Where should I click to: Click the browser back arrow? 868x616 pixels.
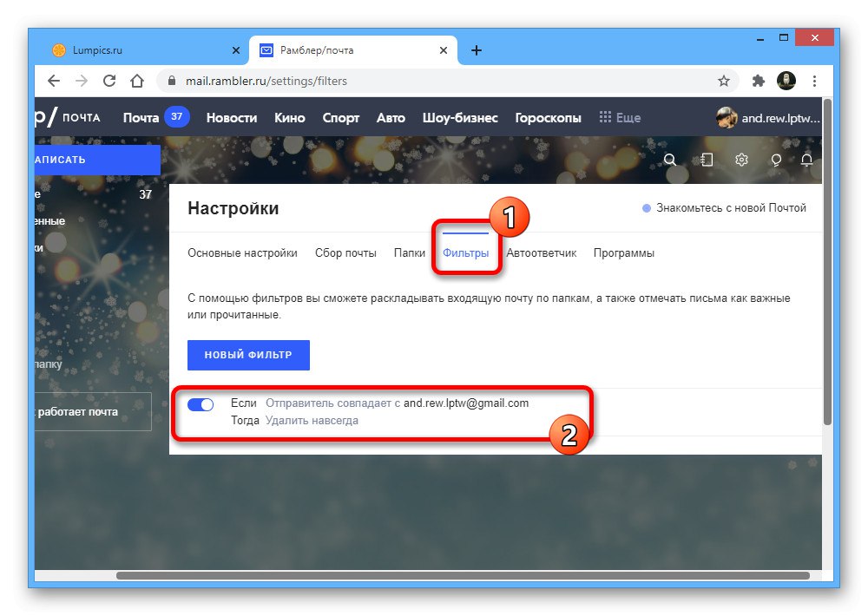pos(54,81)
